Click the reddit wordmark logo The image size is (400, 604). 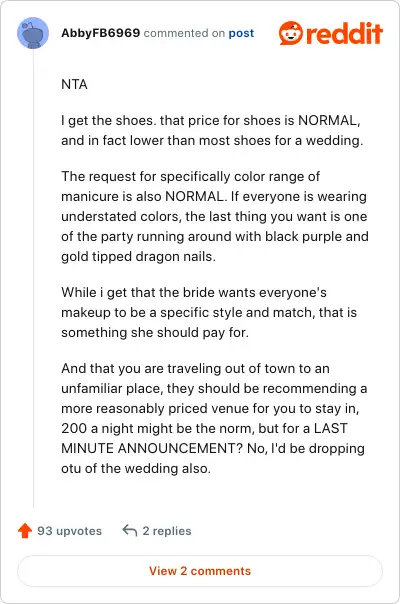(344, 33)
